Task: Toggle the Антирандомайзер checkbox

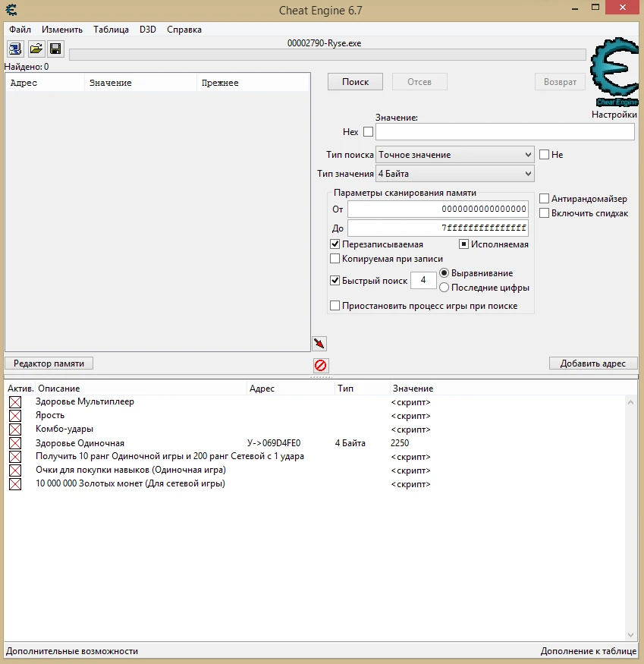Action: 544,198
